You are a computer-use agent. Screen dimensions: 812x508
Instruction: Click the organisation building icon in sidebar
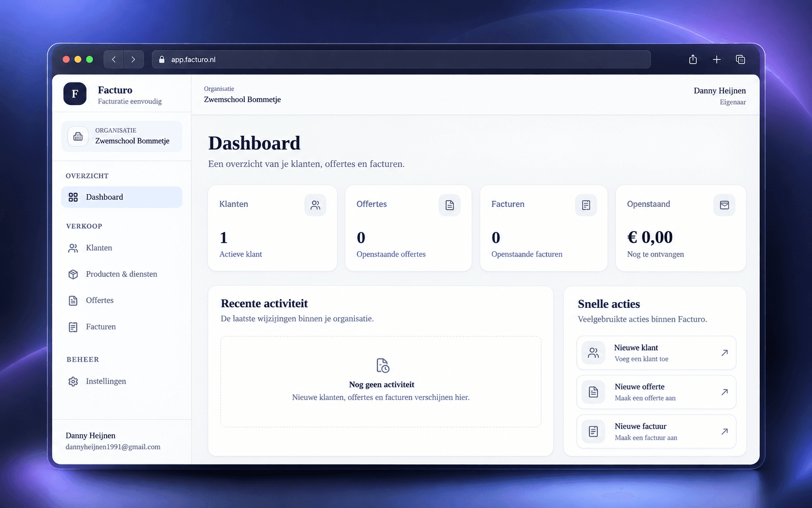point(78,136)
